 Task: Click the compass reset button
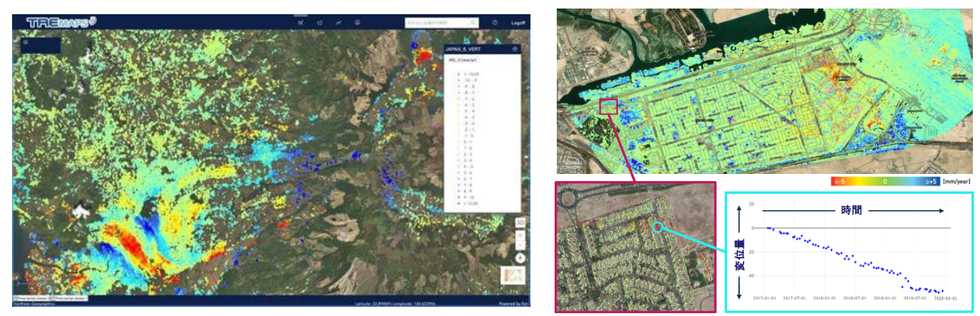[521, 258]
